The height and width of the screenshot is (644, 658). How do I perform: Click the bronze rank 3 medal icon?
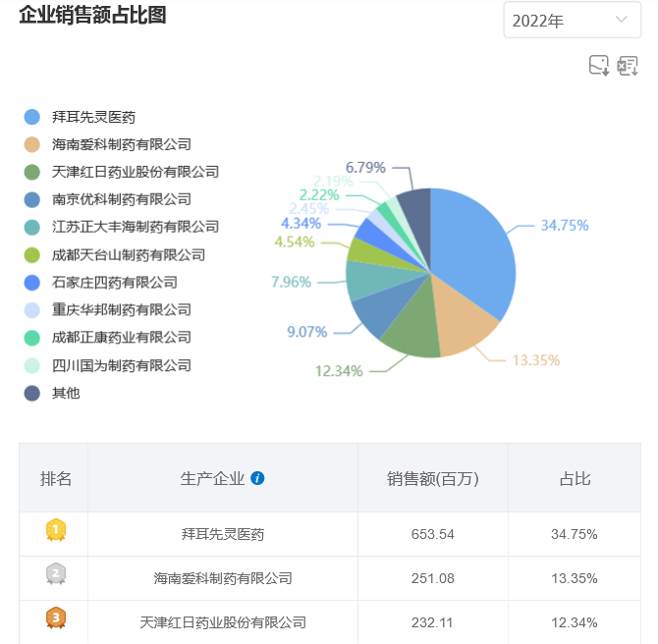click(x=56, y=619)
